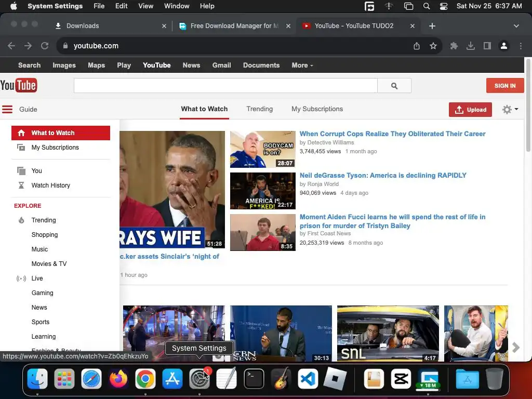Open Spotlight search in the menu bar

(x=427, y=6)
